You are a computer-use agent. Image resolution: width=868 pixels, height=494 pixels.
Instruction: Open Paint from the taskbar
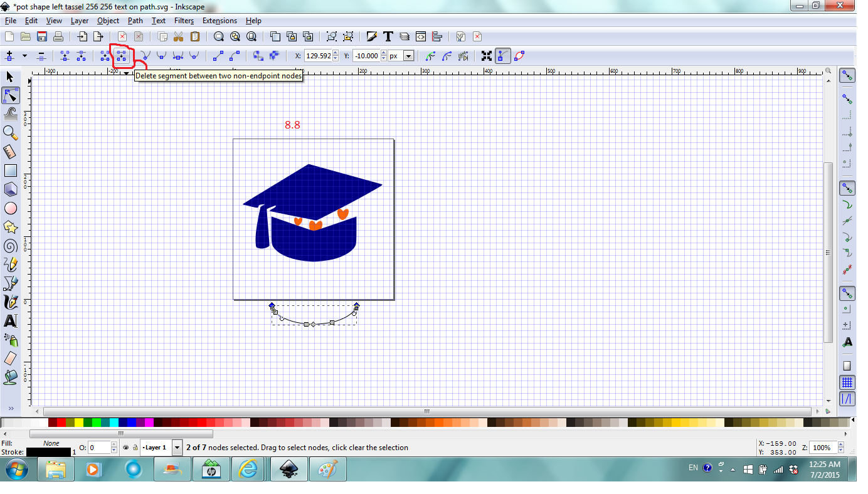pyautogui.click(x=326, y=469)
